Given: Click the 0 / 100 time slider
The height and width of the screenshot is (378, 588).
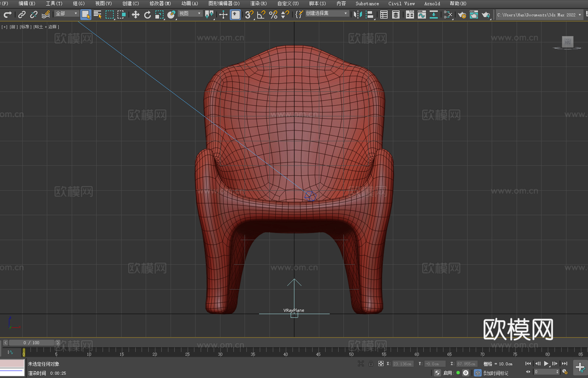Looking at the screenshot, I should [31, 343].
